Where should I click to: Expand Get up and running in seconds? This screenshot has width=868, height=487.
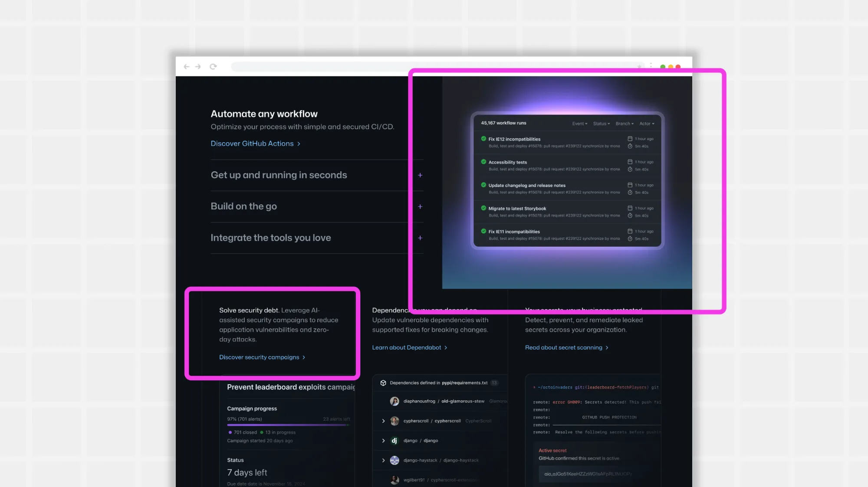tap(317, 175)
